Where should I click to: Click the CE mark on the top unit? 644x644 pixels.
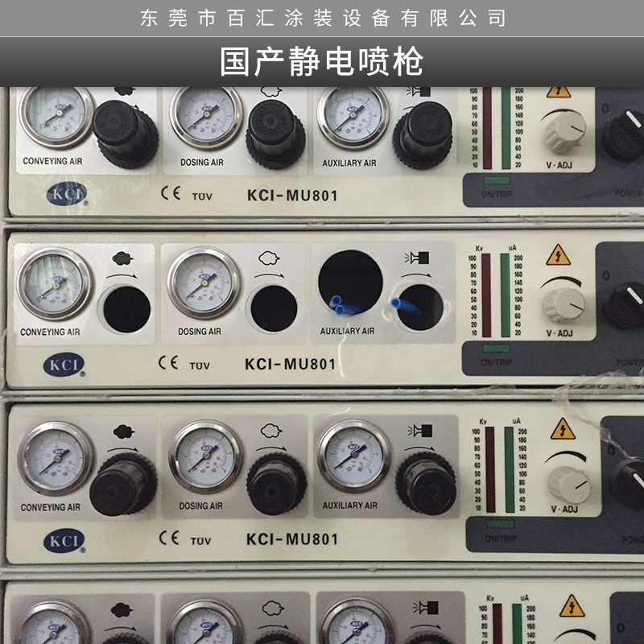point(171,192)
